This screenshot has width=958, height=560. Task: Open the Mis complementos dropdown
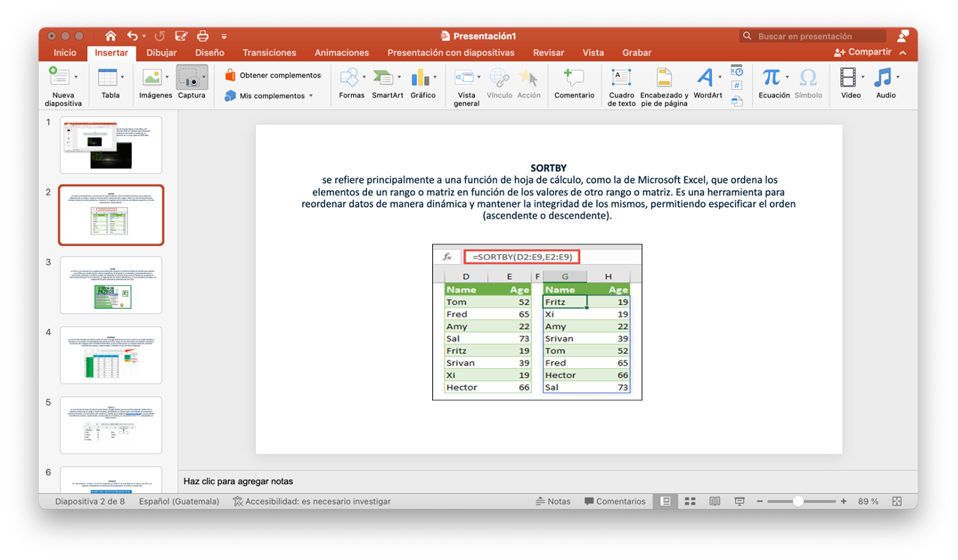[311, 96]
